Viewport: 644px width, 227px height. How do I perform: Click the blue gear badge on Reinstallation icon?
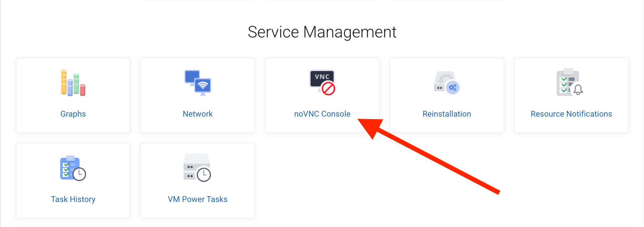click(x=453, y=88)
